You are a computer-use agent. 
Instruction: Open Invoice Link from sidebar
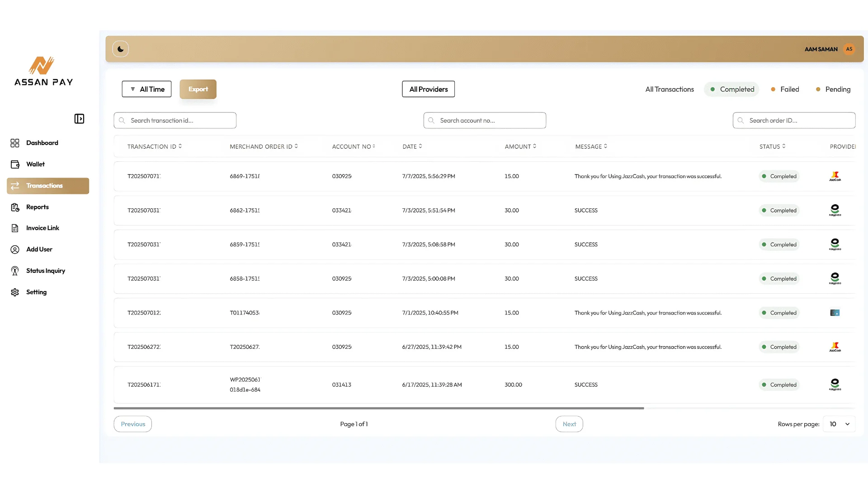click(x=42, y=228)
